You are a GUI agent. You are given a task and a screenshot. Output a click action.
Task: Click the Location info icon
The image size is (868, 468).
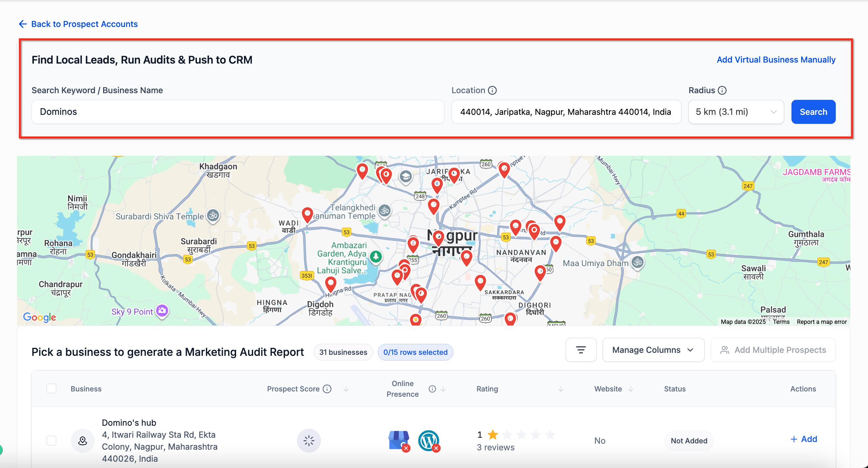coord(492,90)
